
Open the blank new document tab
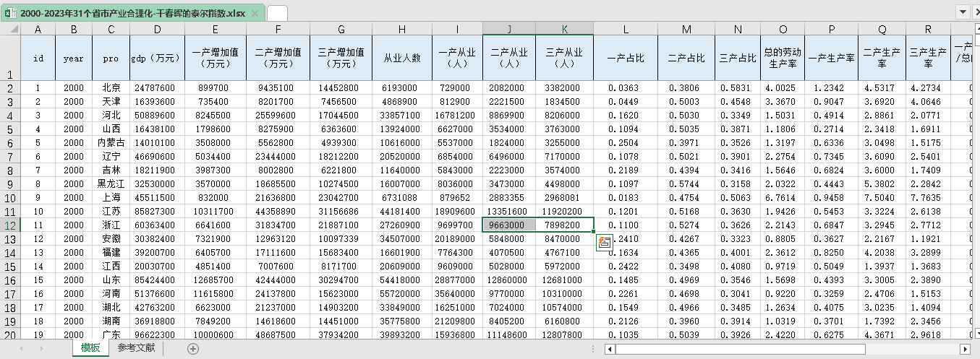coord(277,13)
